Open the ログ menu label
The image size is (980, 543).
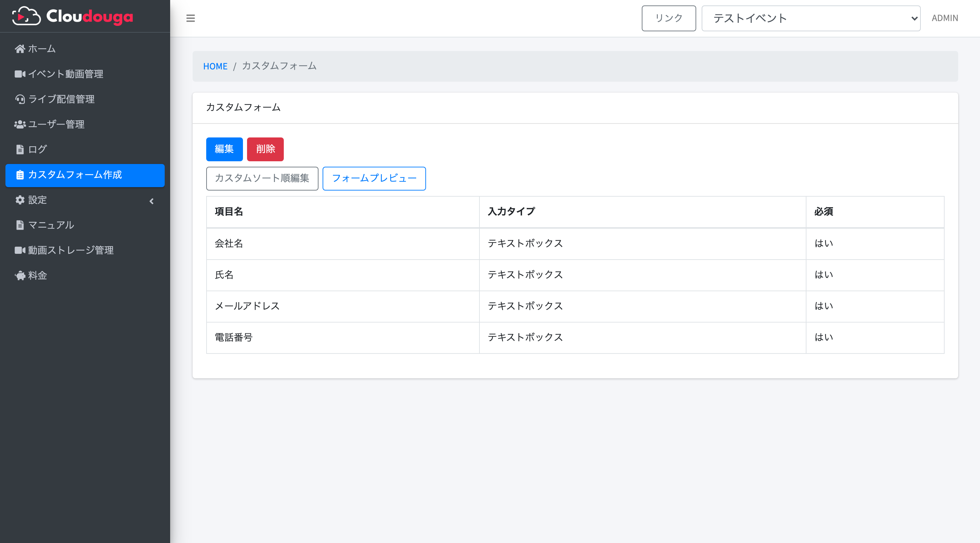click(37, 149)
